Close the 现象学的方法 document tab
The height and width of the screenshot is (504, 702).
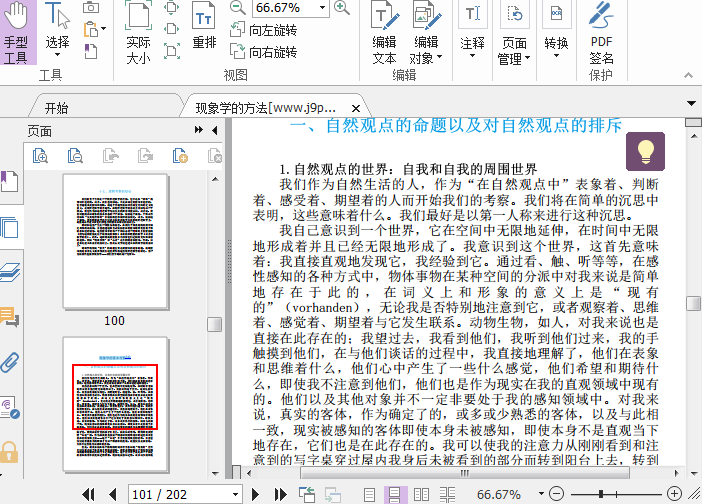click(355, 108)
